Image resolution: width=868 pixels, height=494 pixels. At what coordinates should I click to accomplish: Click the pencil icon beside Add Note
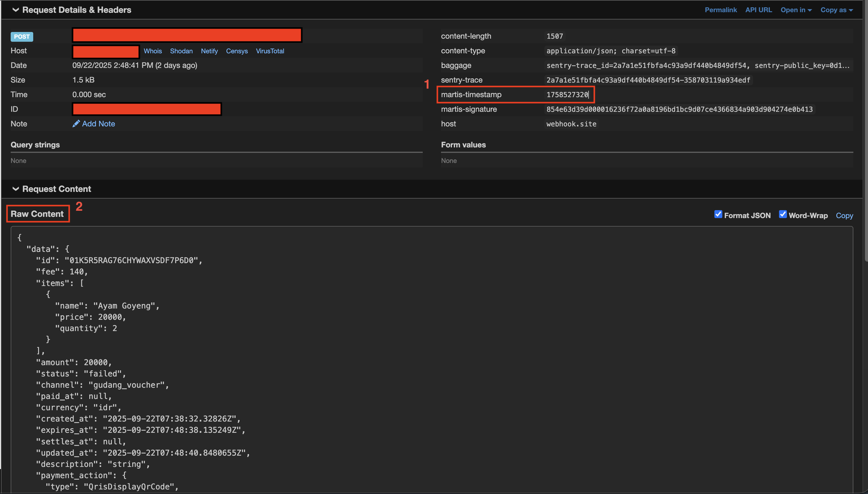coord(76,124)
